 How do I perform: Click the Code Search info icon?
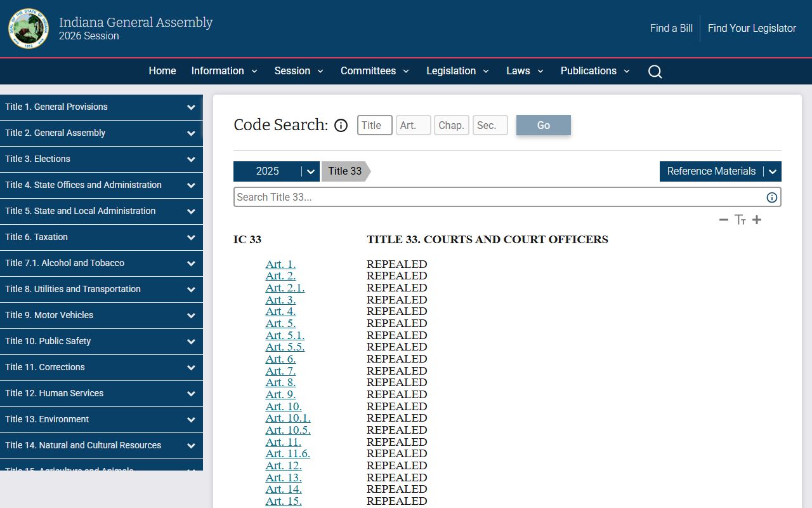tap(341, 125)
